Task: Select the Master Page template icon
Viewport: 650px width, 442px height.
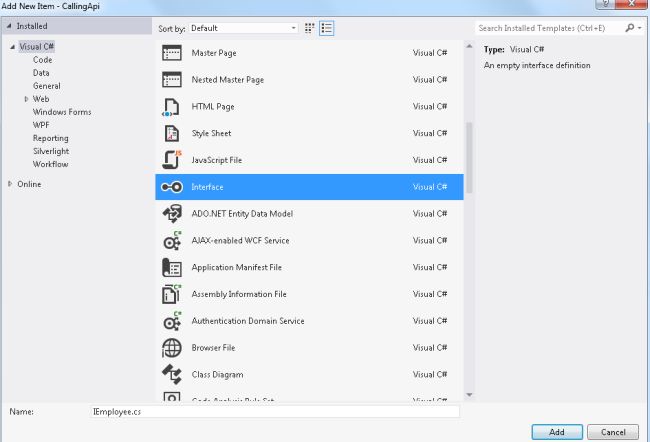Action: [x=172, y=53]
